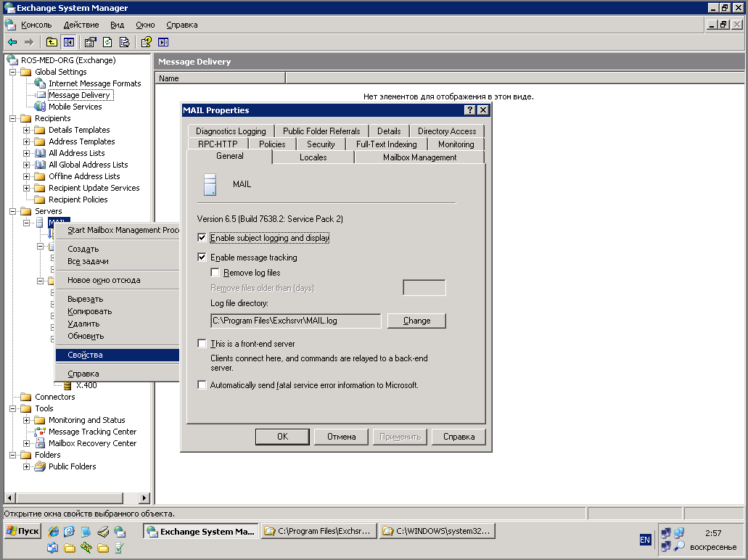Choose Свойства in the context menu
748x560 pixels.
(x=118, y=355)
